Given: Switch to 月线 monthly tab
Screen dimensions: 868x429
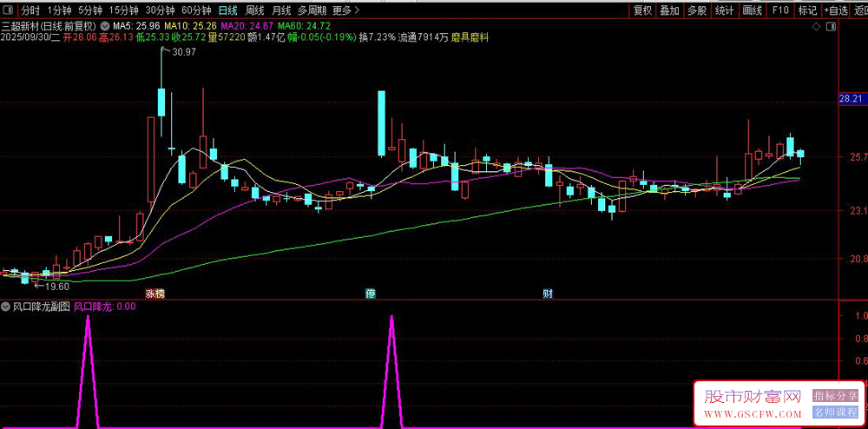Looking at the screenshot, I should tap(280, 10).
